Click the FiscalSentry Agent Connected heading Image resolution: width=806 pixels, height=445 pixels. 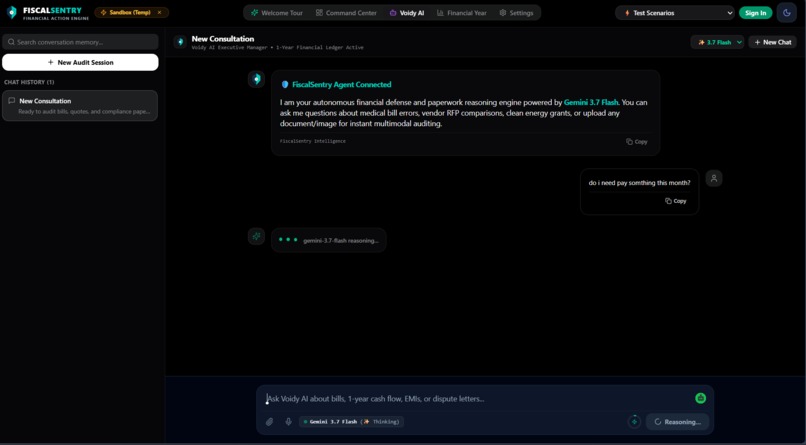tap(341, 84)
